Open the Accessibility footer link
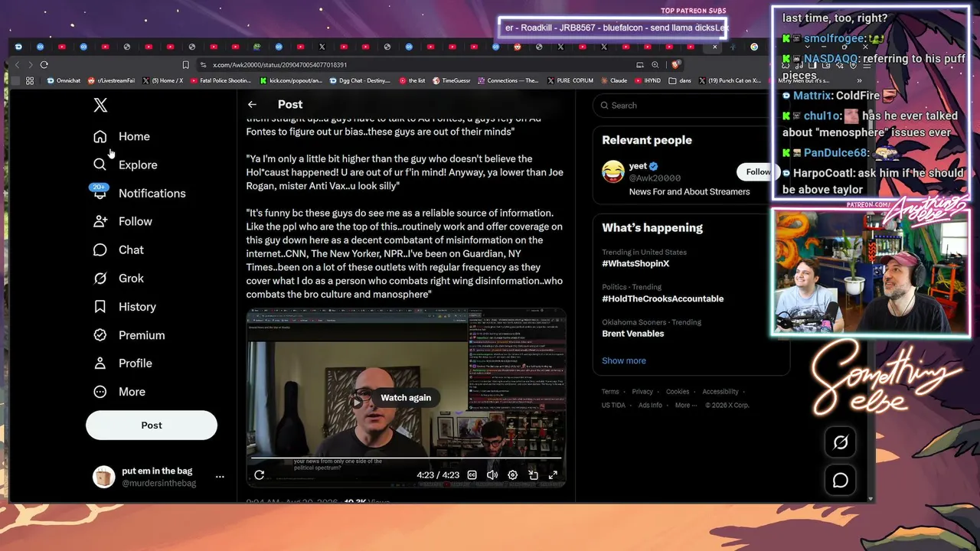 coord(720,392)
